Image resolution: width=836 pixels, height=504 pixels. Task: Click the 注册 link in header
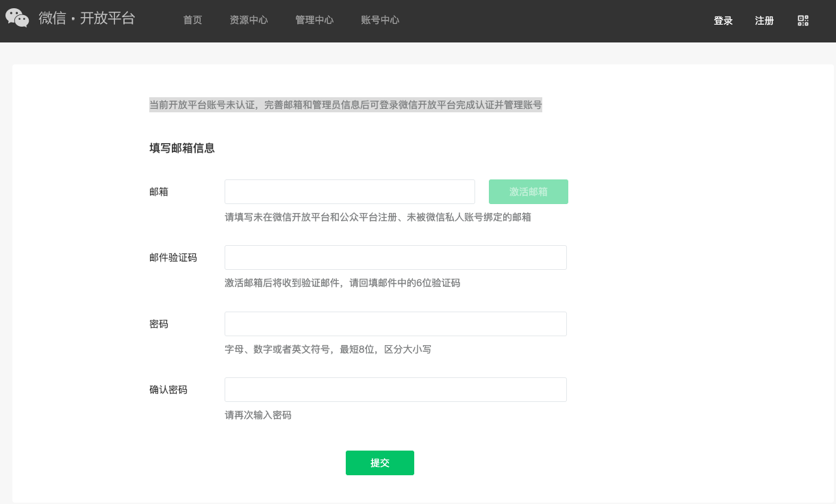[x=764, y=21]
